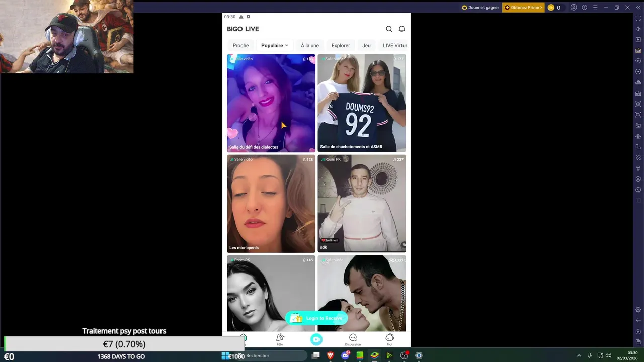
Task: Open Salle du défi des dialectes stream
Action: [x=271, y=103]
